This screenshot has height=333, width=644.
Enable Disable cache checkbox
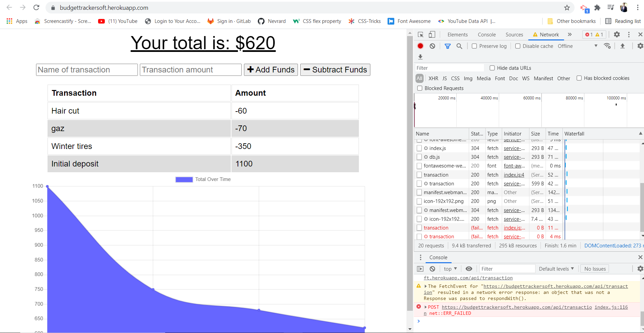(518, 46)
